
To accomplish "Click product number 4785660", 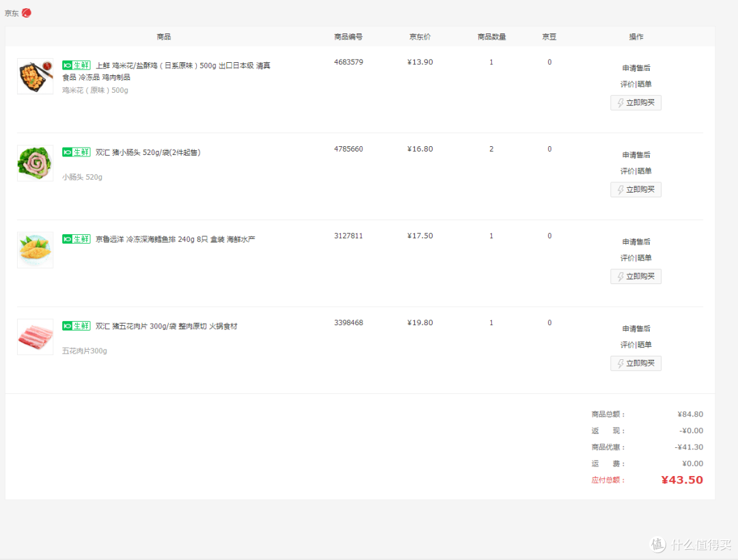I will (348, 149).
